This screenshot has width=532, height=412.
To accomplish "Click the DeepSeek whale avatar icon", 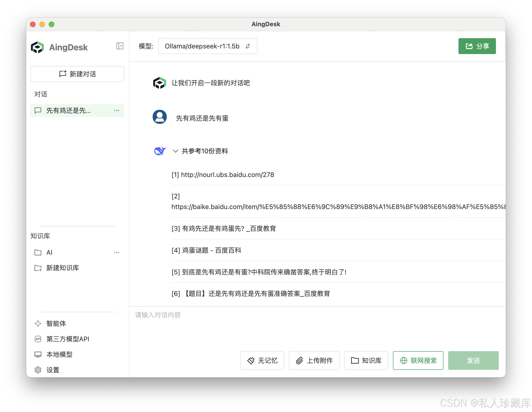I will click(160, 151).
